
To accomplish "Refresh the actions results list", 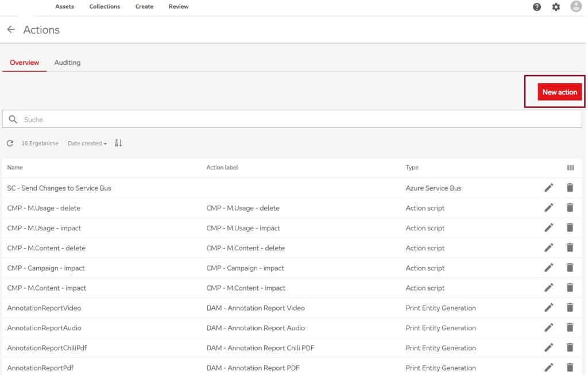I will 10,144.
